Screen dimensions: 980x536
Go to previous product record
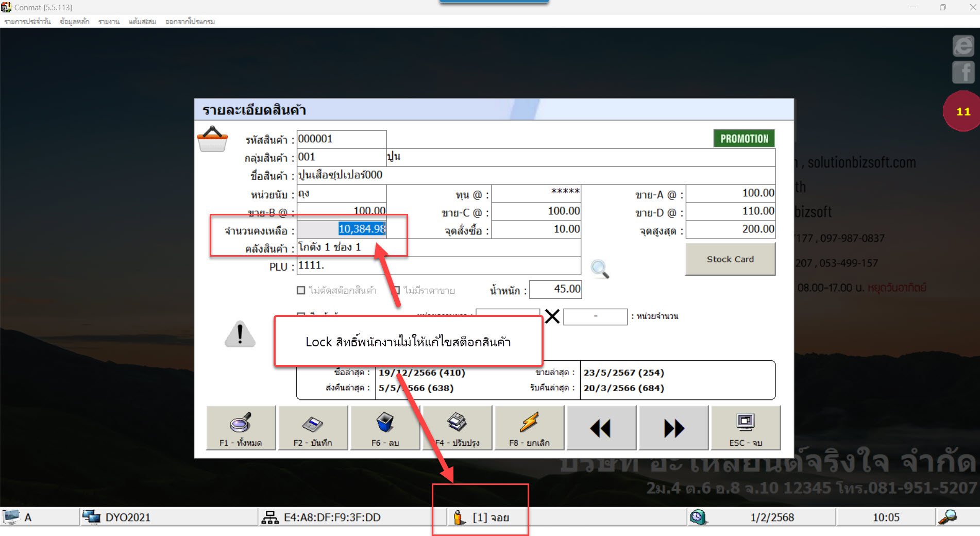click(x=601, y=428)
